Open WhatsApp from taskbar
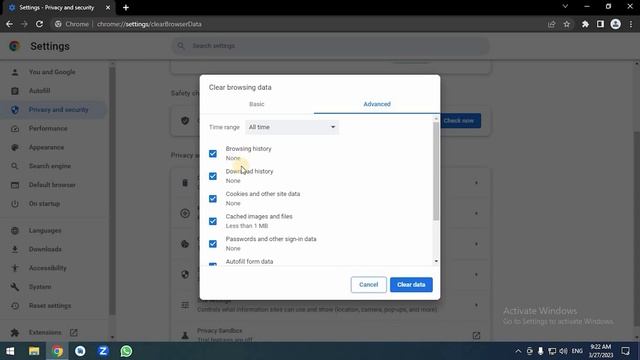The width and height of the screenshot is (640, 360). point(126,351)
